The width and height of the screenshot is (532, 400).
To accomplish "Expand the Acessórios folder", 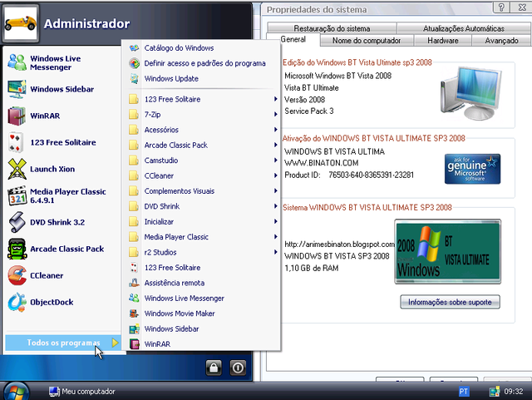I will 201,130.
